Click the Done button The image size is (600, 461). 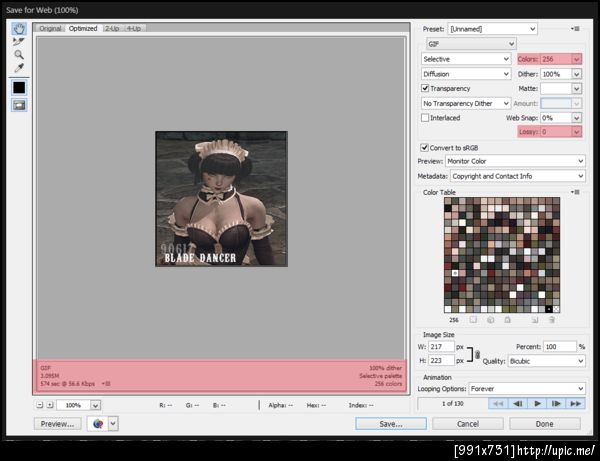coord(545,424)
